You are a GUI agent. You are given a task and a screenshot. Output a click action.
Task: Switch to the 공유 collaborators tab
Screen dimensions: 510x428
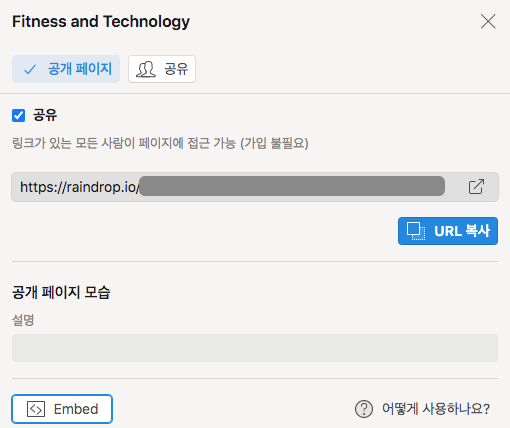pyautogui.click(x=162, y=69)
